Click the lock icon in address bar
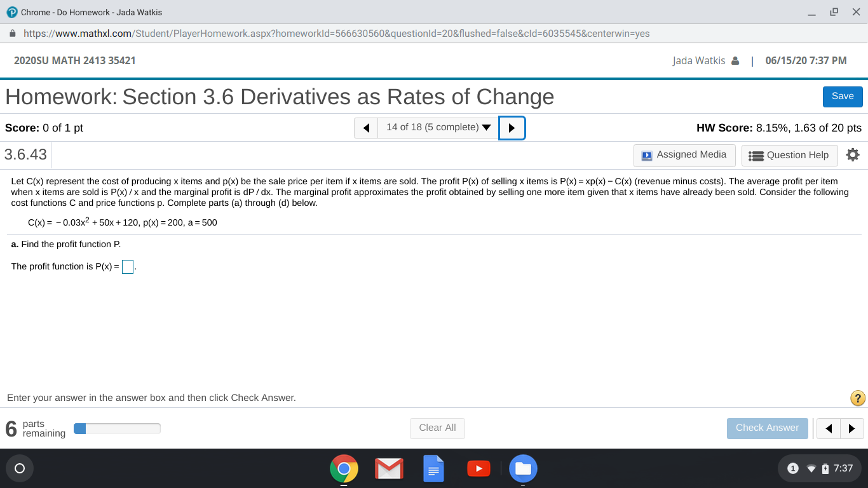This screenshot has height=488, width=868. point(11,34)
